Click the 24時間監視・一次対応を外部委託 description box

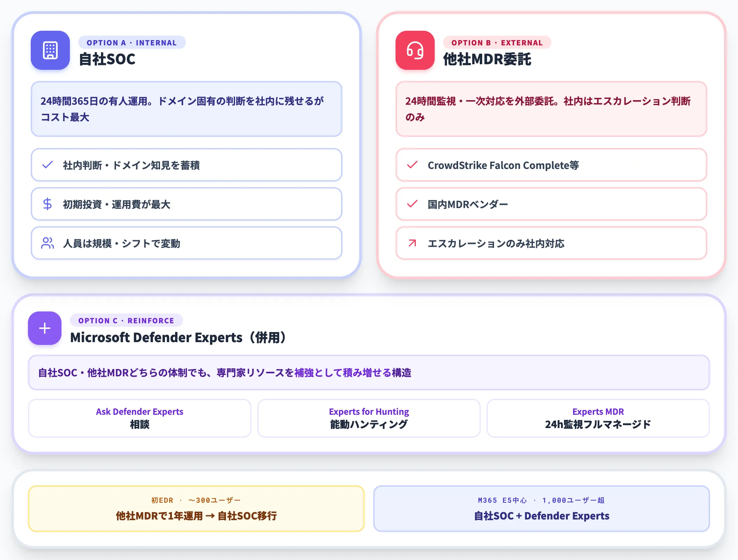(551, 109)
